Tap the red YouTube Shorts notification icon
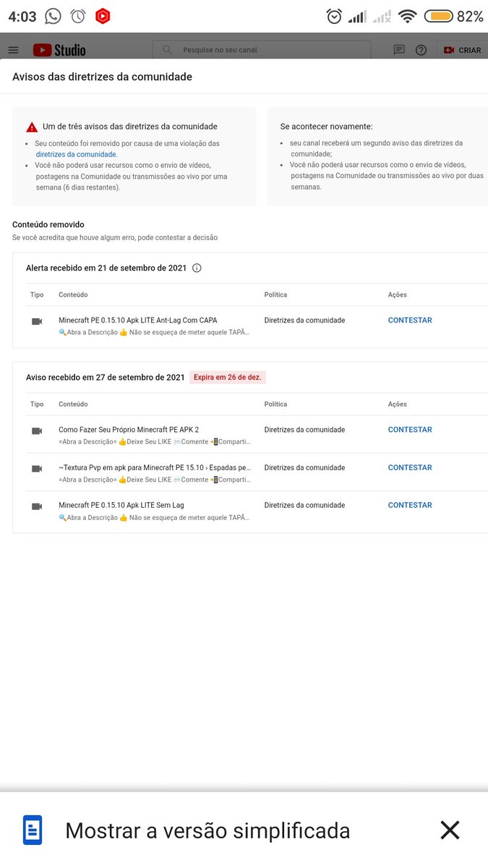 103,16
